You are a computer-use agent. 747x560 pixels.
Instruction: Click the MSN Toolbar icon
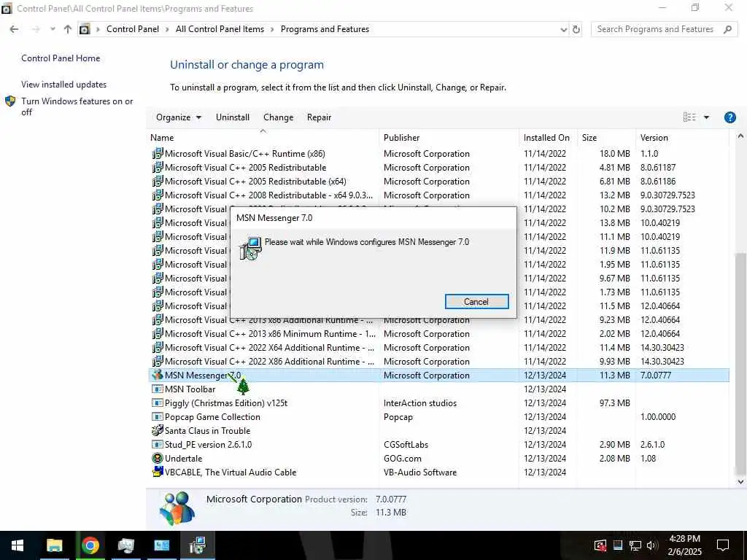[x=158, y=389]
